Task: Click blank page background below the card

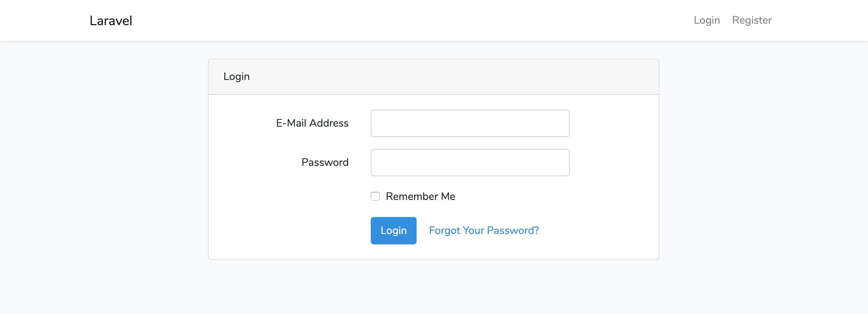Action: (x=434, y=287)
